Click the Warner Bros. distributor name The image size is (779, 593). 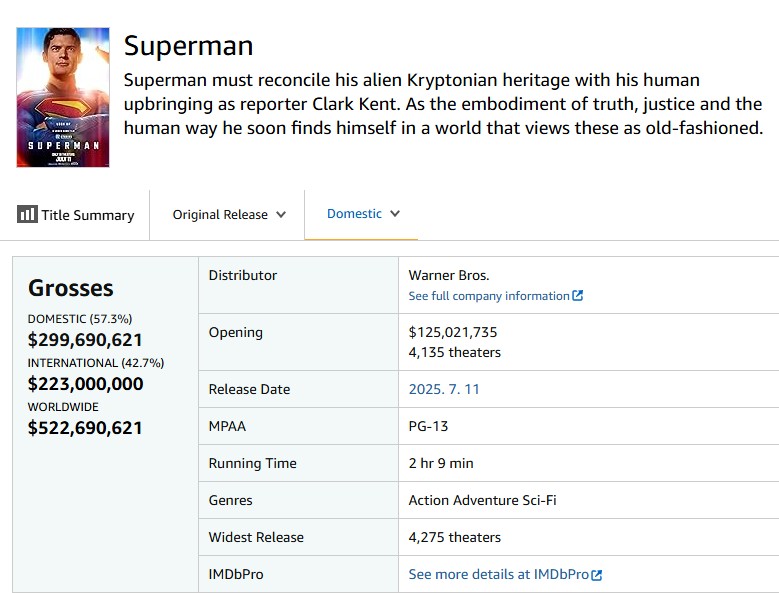449,275
